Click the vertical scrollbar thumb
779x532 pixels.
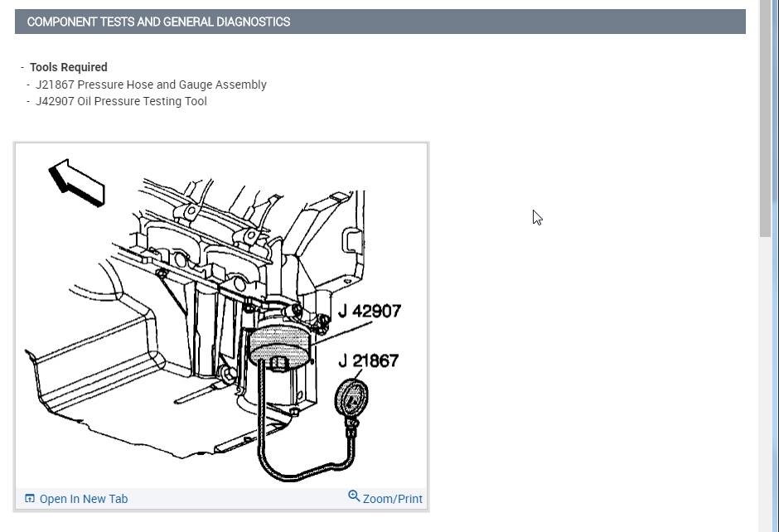(766, 119)
